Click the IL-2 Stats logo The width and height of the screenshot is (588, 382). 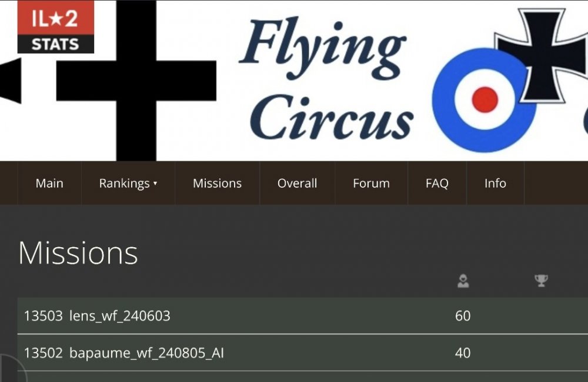click(x=56, y=27)
